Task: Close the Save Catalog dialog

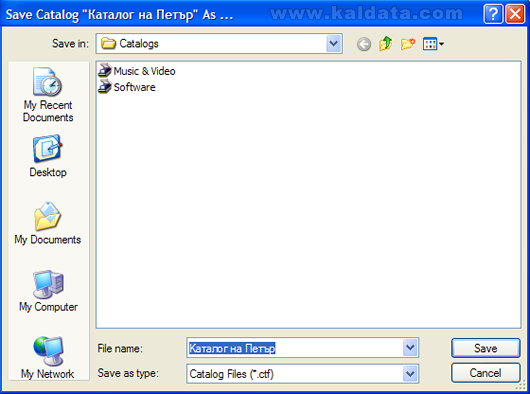Action: point(515,14)
